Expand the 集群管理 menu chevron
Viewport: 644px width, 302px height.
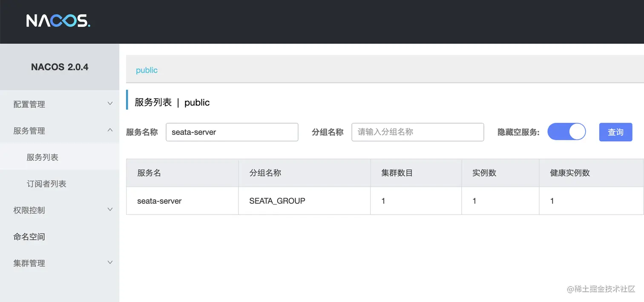pyautogui.click(x=110, y=262)
